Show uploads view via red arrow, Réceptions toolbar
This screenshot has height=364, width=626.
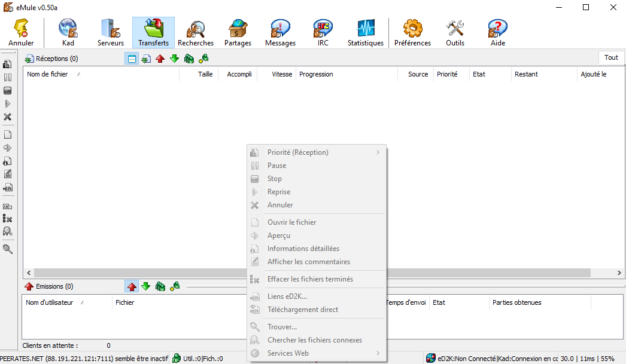160,59
